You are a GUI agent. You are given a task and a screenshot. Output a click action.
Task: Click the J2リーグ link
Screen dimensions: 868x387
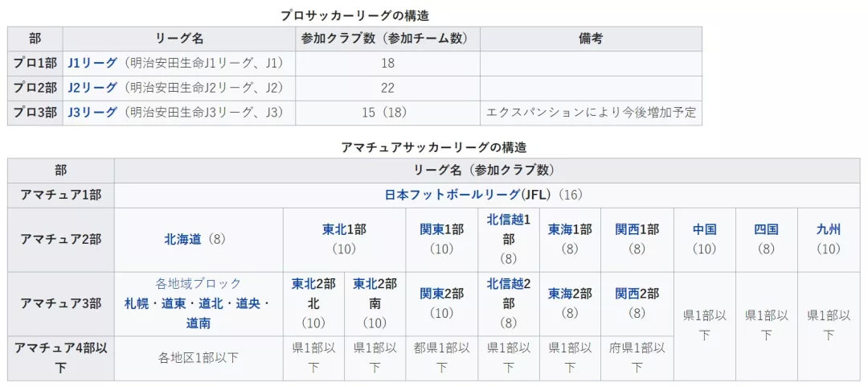[x=93, y=88]
